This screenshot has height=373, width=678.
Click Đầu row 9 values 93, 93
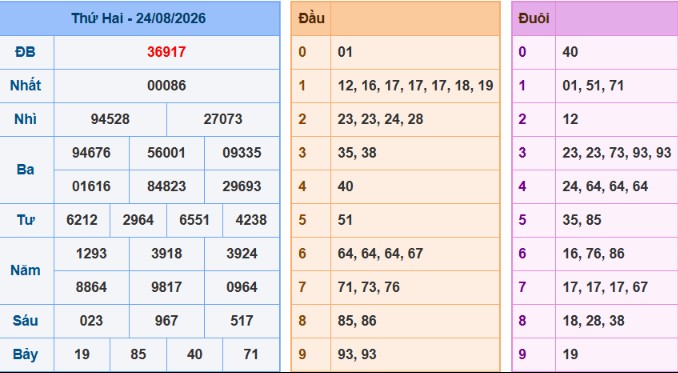pos(357,354)
